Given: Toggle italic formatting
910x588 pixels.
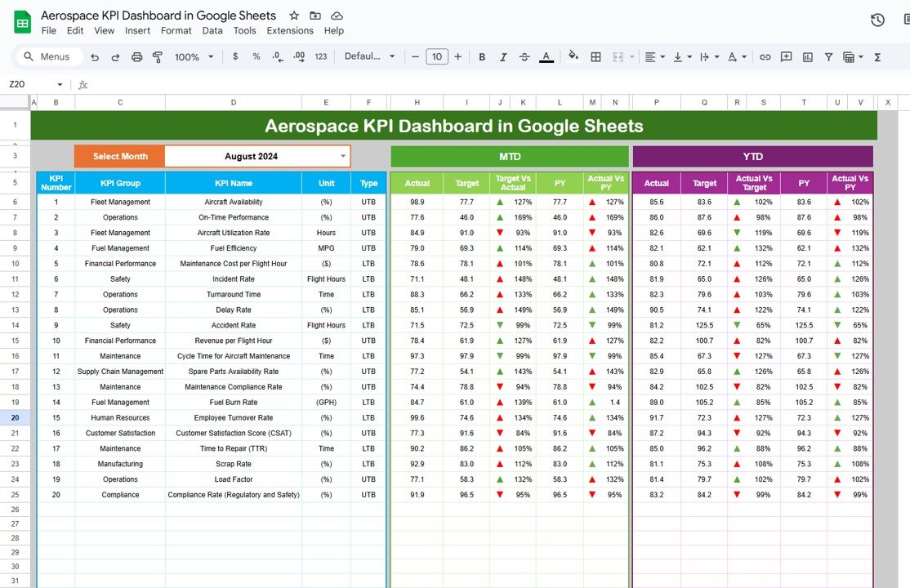Looking at the screenshot, I should point(503,57).
